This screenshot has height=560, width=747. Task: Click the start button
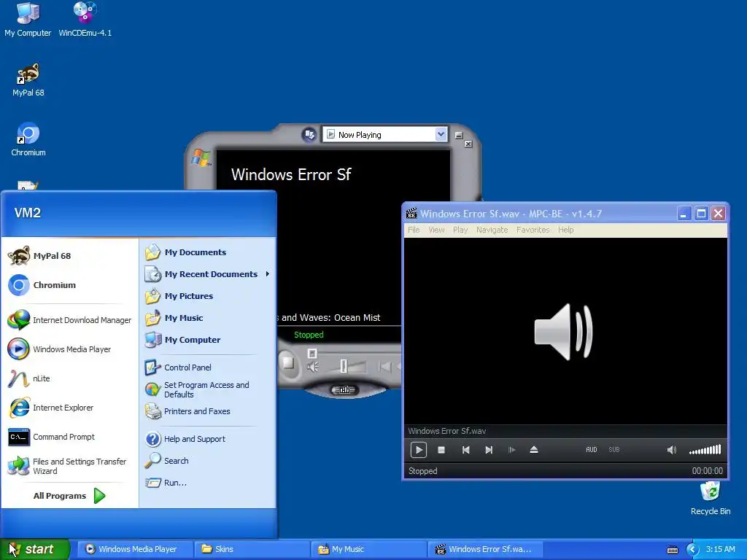[x=35, y=549]
